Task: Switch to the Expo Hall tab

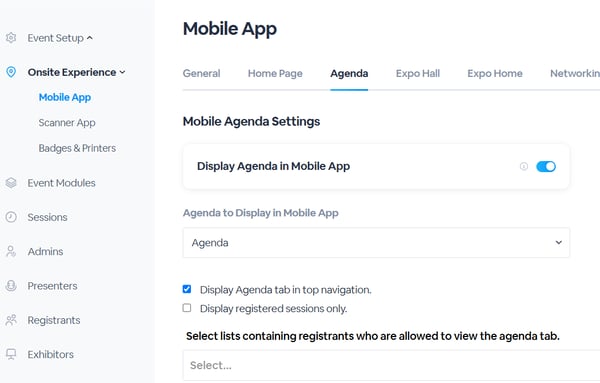Action: [x=418, y=73]
